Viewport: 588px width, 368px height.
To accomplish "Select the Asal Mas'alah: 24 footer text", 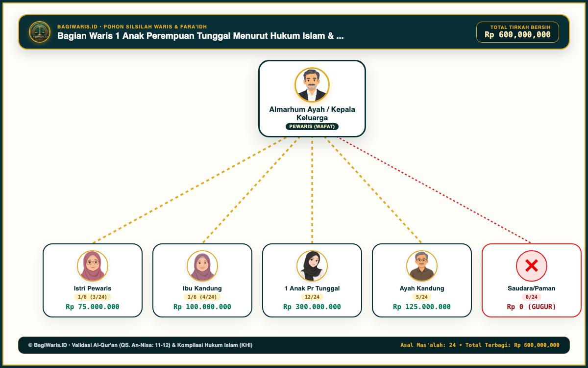I will click(x=428, y=345).
